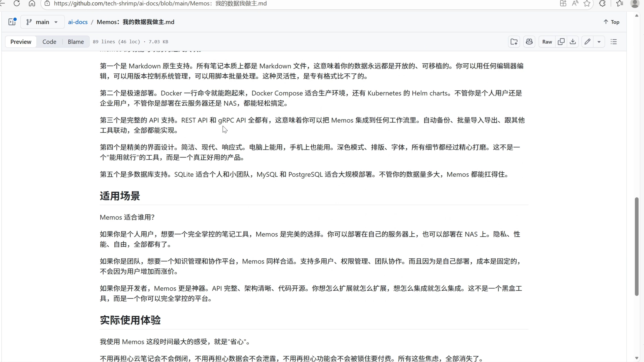The width and height of the screenshot is (644, 362).
Task: Ask Copilot about this file
Action: (529, 42)
